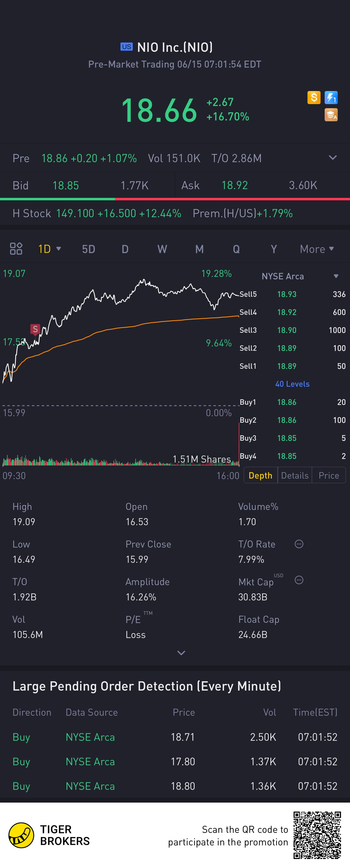Open the chart layout grid icon

[x=16, y=249]
